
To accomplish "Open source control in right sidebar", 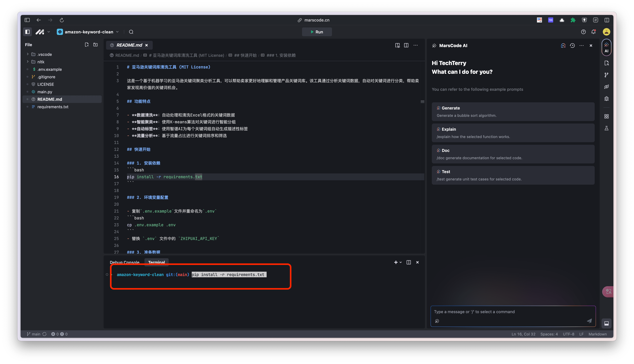I will coord(607,75).
